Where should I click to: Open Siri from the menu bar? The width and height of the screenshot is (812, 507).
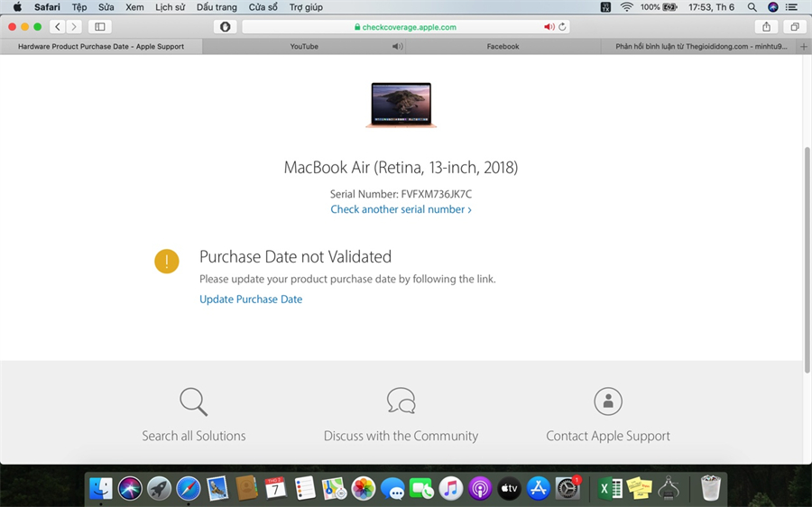click(x=772, y=7)
